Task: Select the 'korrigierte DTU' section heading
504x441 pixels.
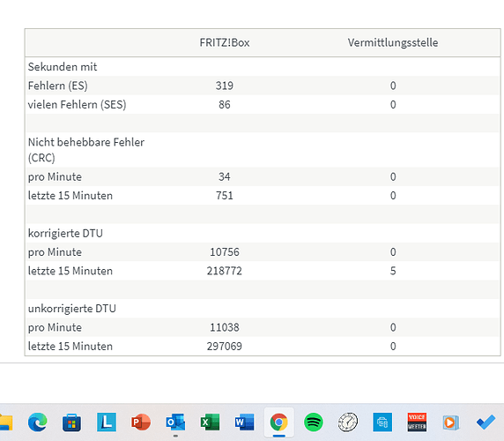Action: click(65, 234)
